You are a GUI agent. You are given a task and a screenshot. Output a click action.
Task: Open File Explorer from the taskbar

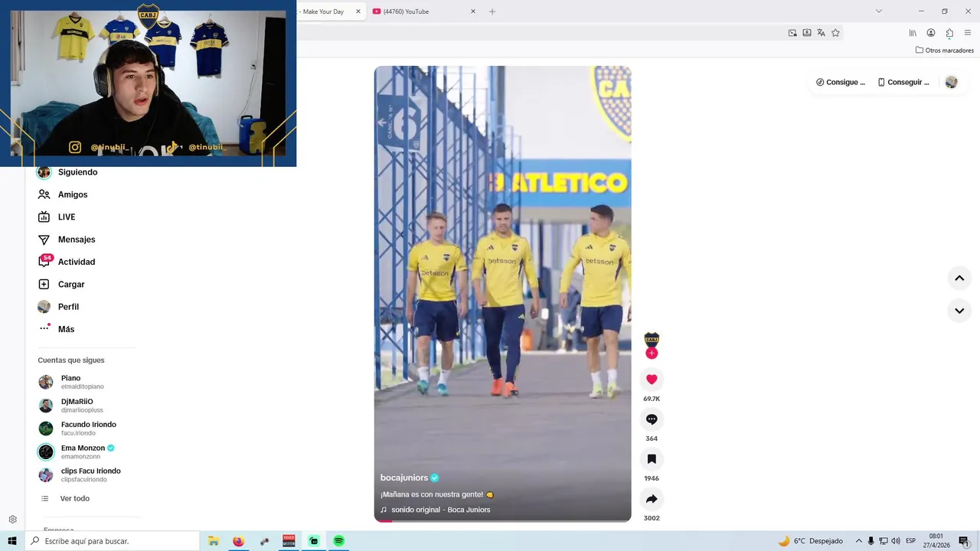[214, 541]
